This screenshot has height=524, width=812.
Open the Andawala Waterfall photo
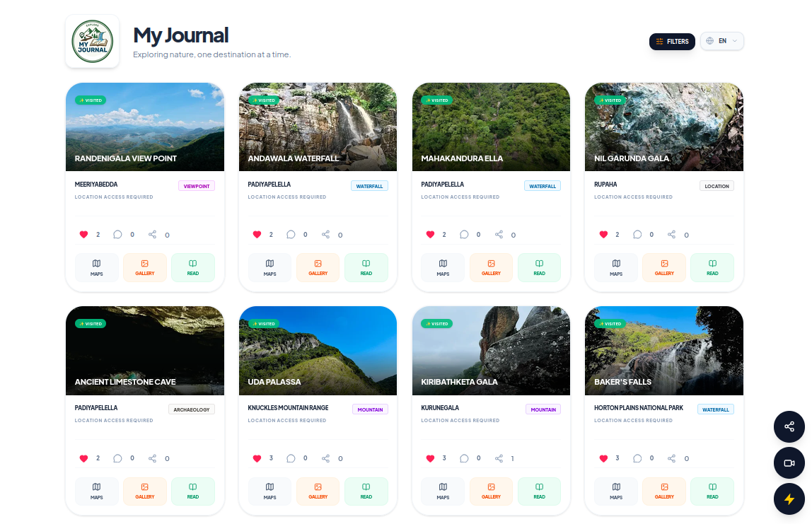pyautogui.click(x=318, y=127)
